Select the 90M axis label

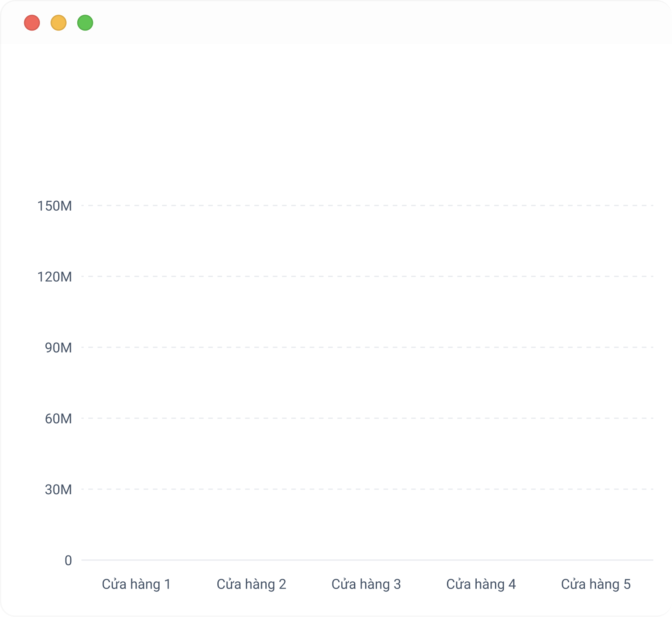click(x=59, y=348)
